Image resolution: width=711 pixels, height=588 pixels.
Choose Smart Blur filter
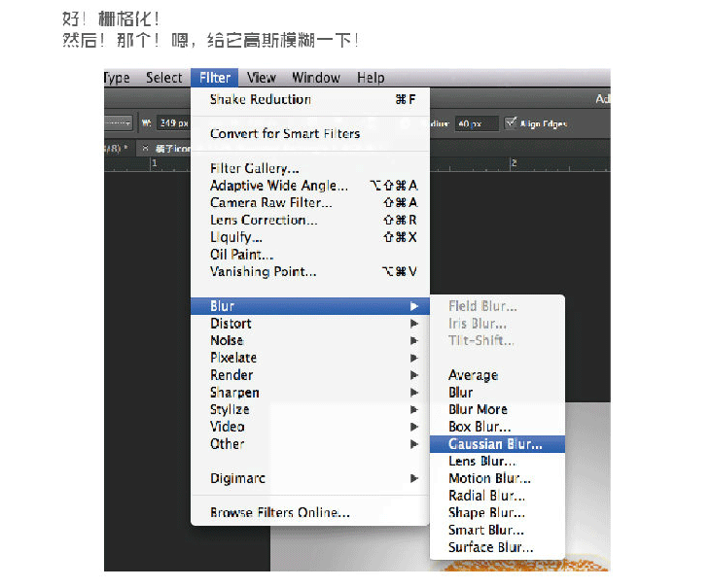tap(497, 530)
